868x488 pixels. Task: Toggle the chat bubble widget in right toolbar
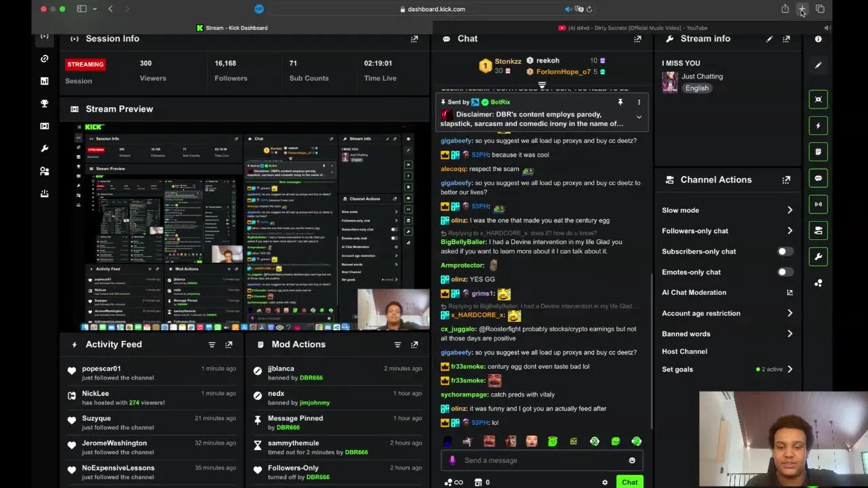pos(818,178)
